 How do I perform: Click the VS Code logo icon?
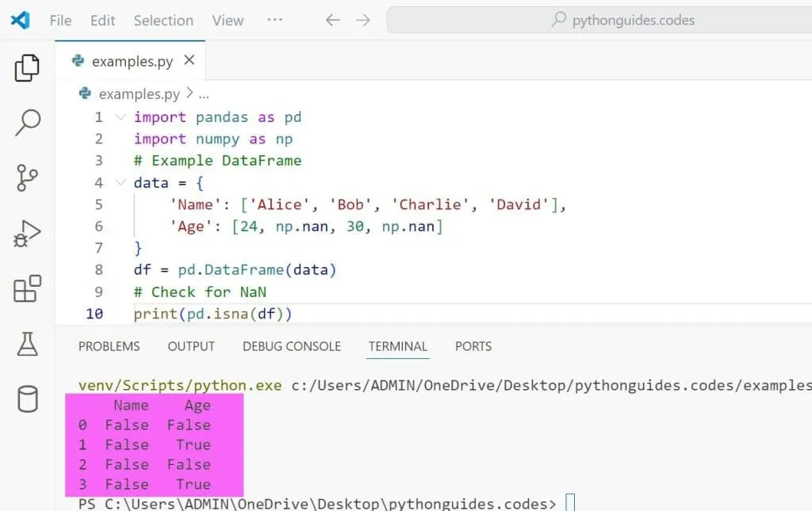20,21
